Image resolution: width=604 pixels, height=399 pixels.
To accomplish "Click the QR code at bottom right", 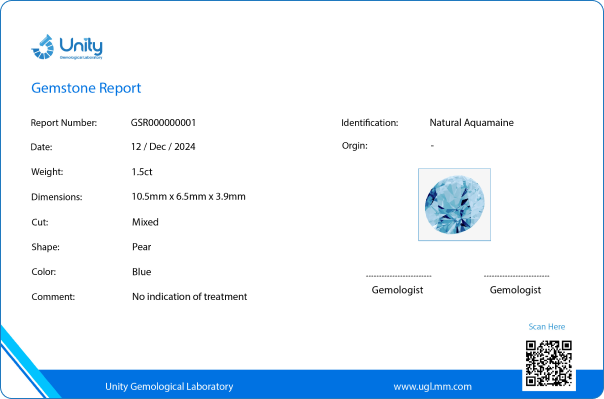I will 549,363.
